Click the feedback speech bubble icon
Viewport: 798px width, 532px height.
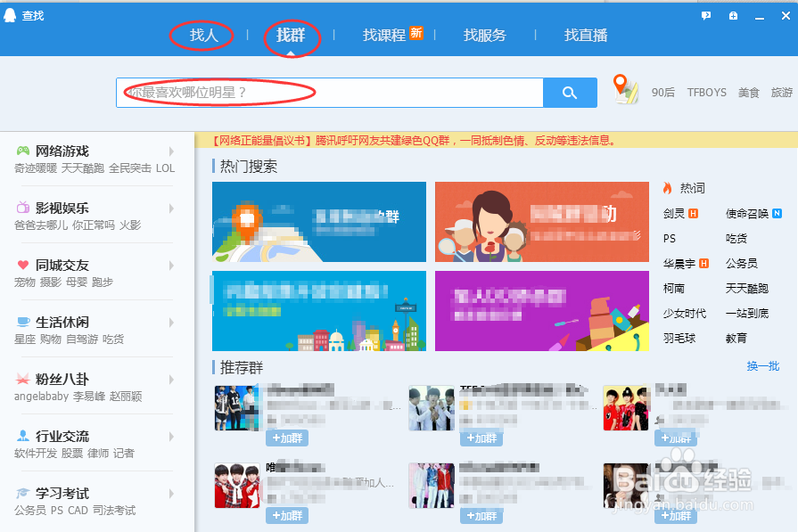[706, 16]
